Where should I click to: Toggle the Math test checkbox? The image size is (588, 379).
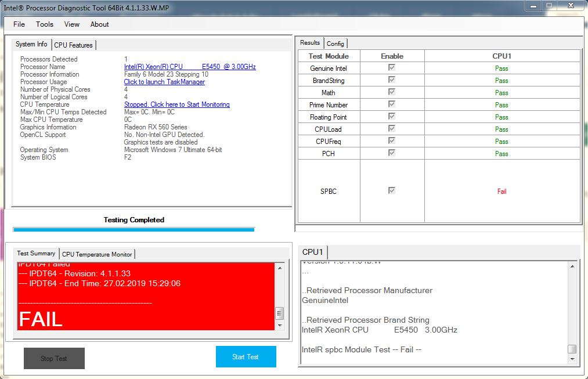point(392,92)
